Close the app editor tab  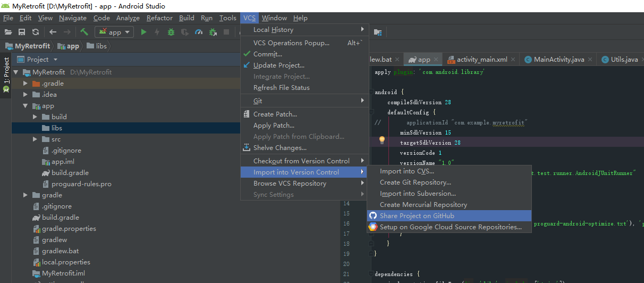(x=436, y=60)
